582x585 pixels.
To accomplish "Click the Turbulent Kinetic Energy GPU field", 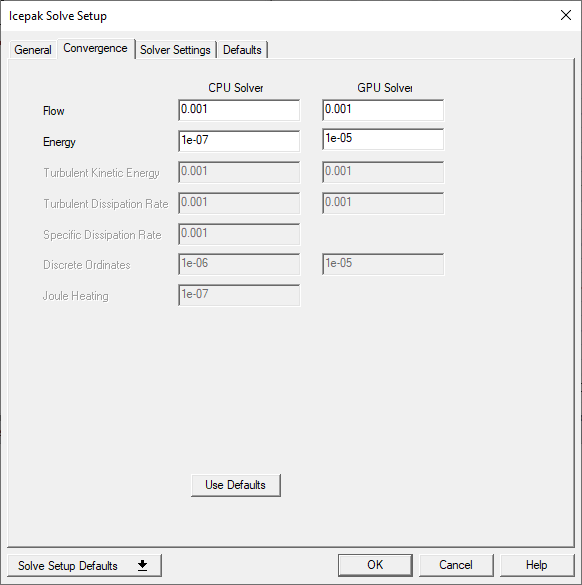I will [x=383, y=172].
